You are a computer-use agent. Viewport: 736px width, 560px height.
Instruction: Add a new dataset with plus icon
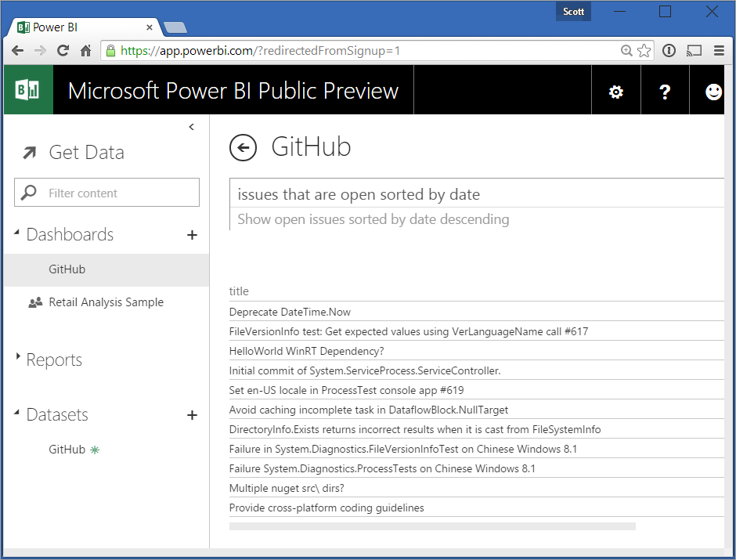tap(192, 415)
